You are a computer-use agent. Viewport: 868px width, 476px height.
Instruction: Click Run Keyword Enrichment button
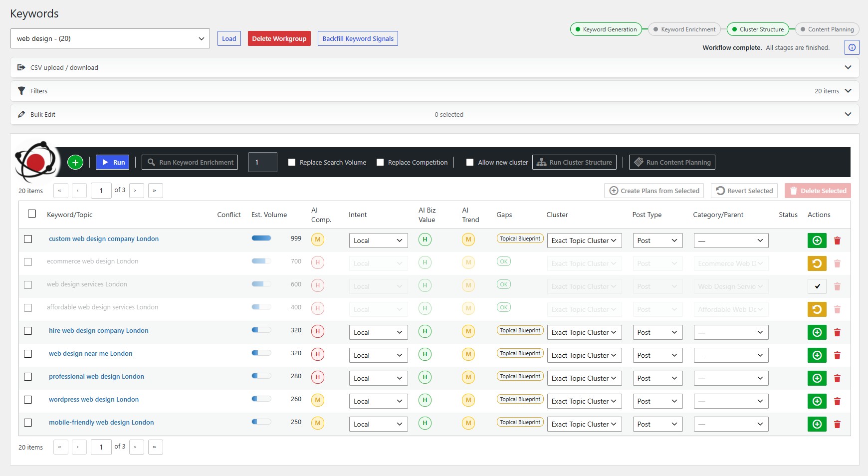[x=190, y=162]
